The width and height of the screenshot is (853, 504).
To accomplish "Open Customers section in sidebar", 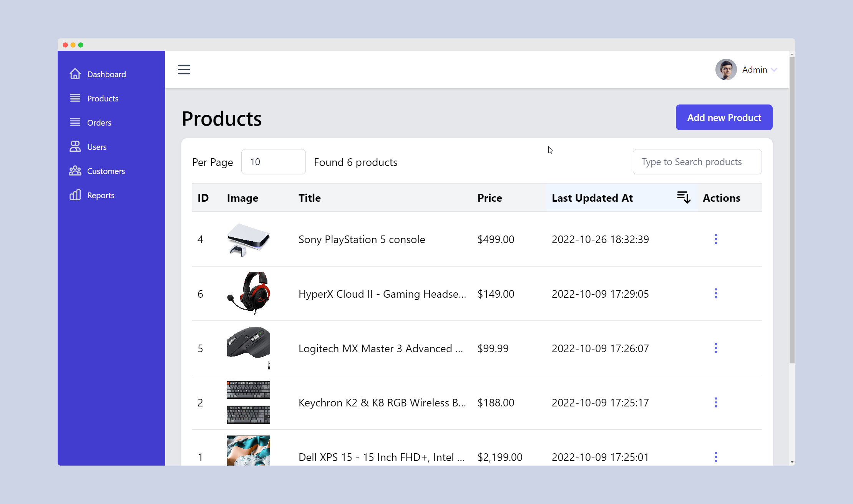I will click(106, 171).
